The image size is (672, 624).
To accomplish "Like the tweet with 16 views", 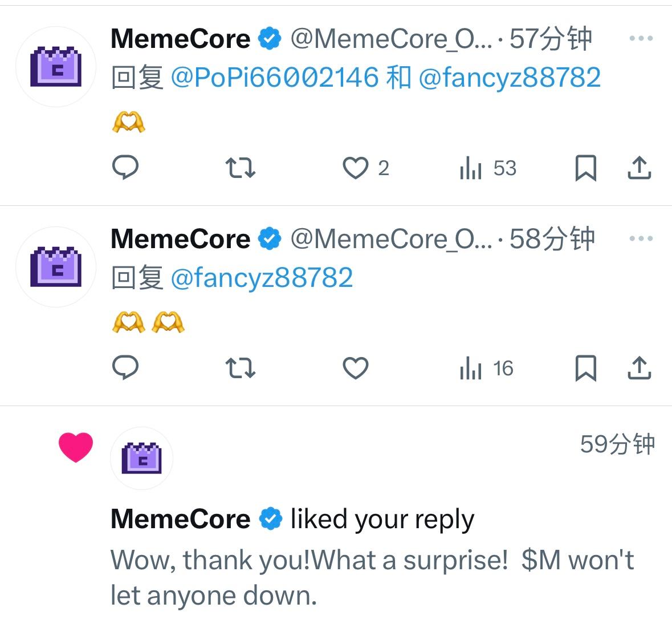I will point(356,368).
